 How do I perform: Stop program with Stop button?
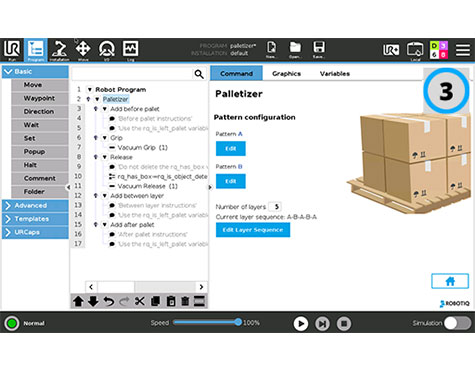344,324
